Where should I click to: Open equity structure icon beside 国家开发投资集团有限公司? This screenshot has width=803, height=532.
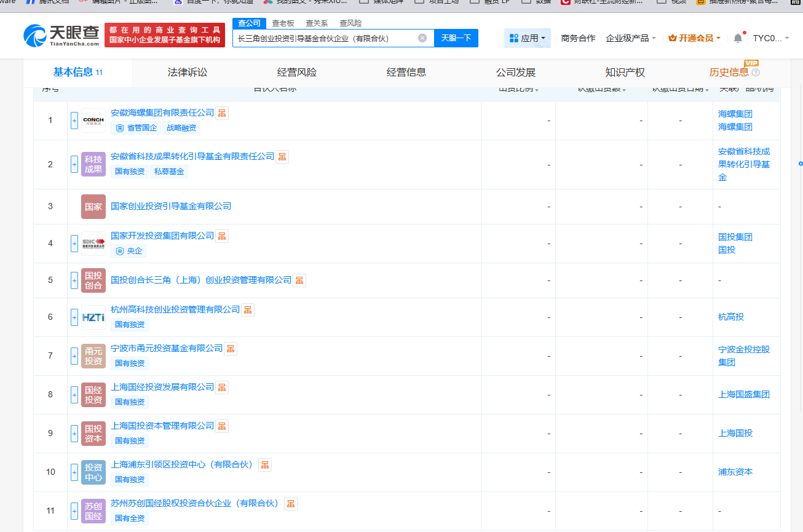pyautogui.click(x=222, y=236)
